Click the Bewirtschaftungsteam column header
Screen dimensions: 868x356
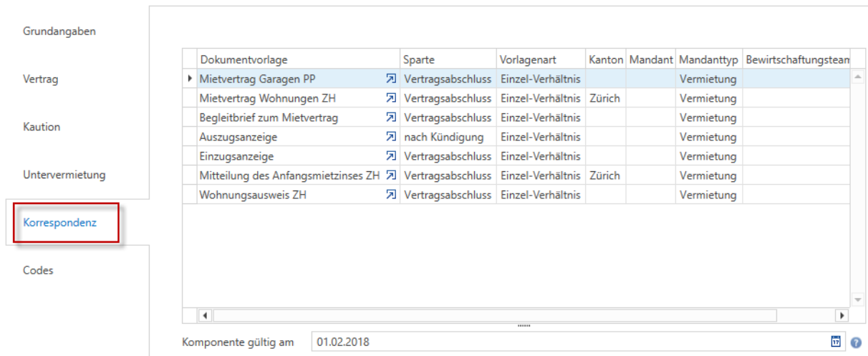click(796, 59)
